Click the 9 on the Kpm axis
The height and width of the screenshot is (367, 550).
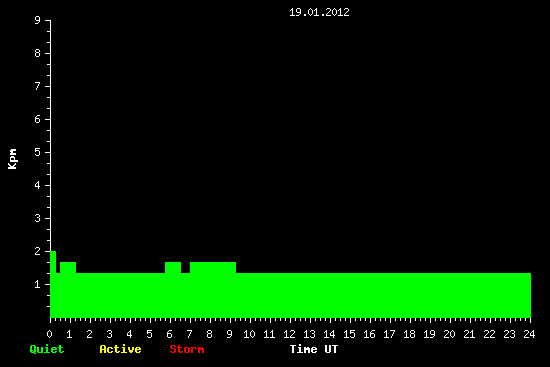point(38,20)
